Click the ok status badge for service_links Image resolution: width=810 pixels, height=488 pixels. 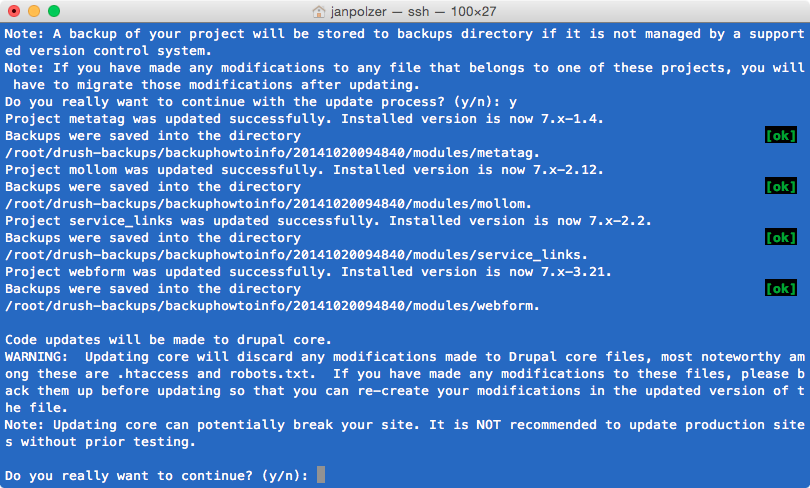coord(781,238)
